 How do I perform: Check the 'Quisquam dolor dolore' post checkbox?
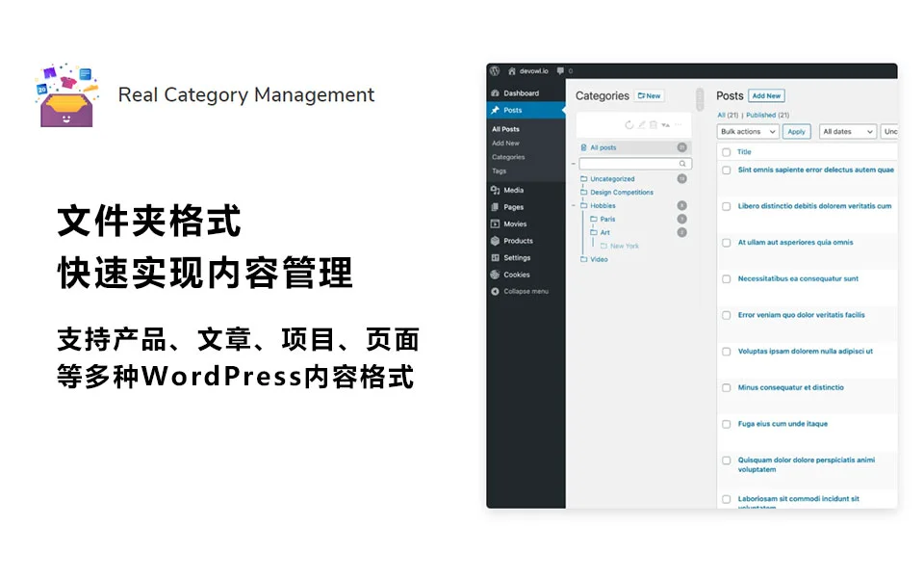tap(727, 460)
